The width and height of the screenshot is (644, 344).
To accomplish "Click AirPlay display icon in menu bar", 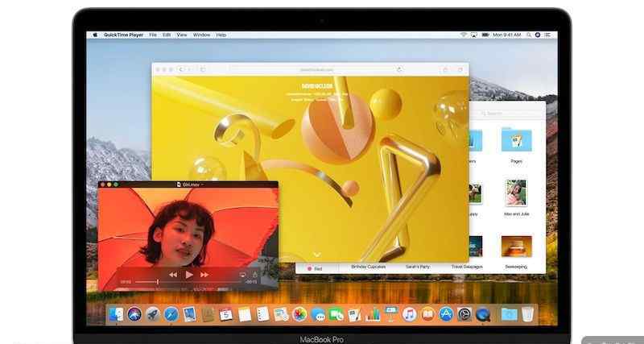I will tap(474, 35).
